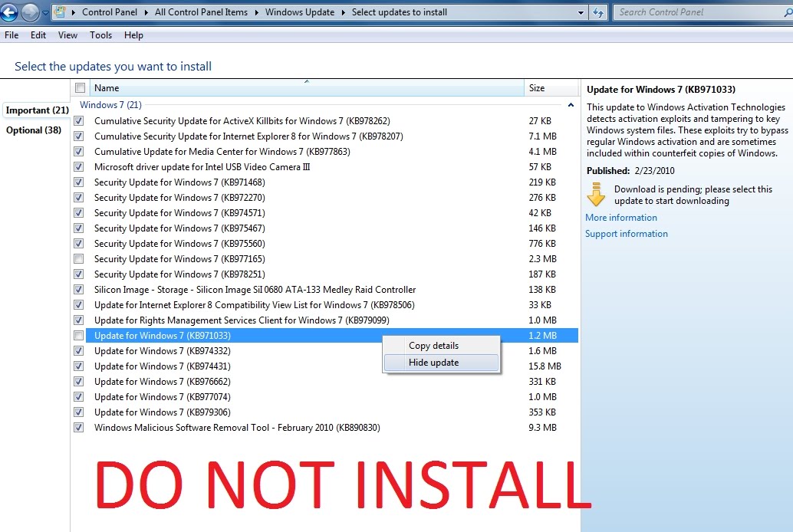This screenshot has height=532, width=793.
Task: Expand the arrow after All Control Panel Items
Action: 256,12
